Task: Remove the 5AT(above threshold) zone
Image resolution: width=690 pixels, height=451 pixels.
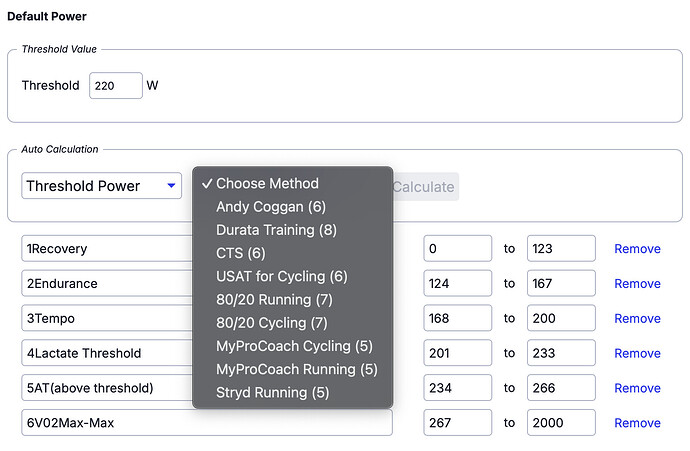Action: point(637,388)
